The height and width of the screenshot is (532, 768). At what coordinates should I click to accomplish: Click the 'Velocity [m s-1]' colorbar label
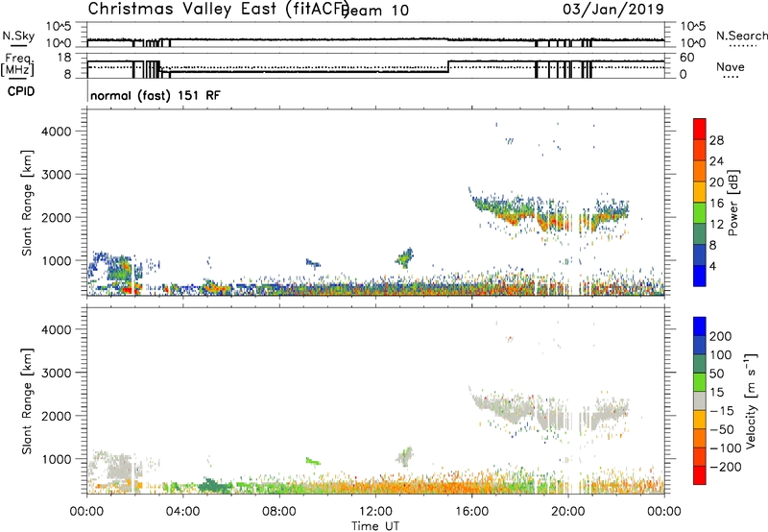(751, 400)
